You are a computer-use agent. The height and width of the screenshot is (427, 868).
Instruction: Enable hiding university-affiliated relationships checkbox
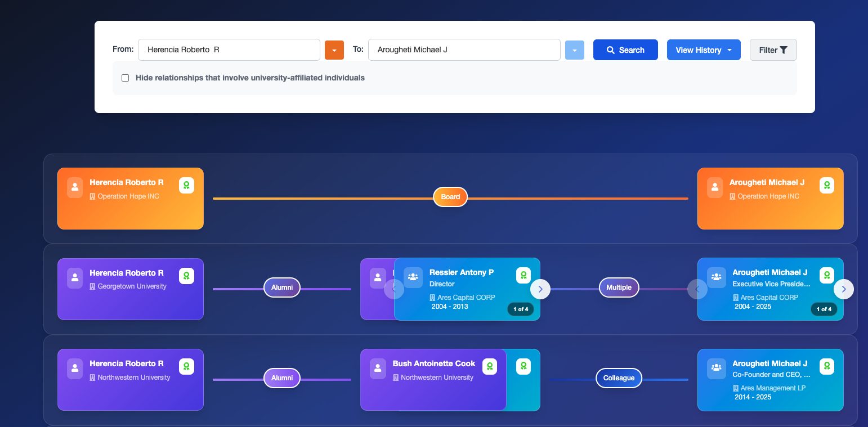(x=126, y=78)
